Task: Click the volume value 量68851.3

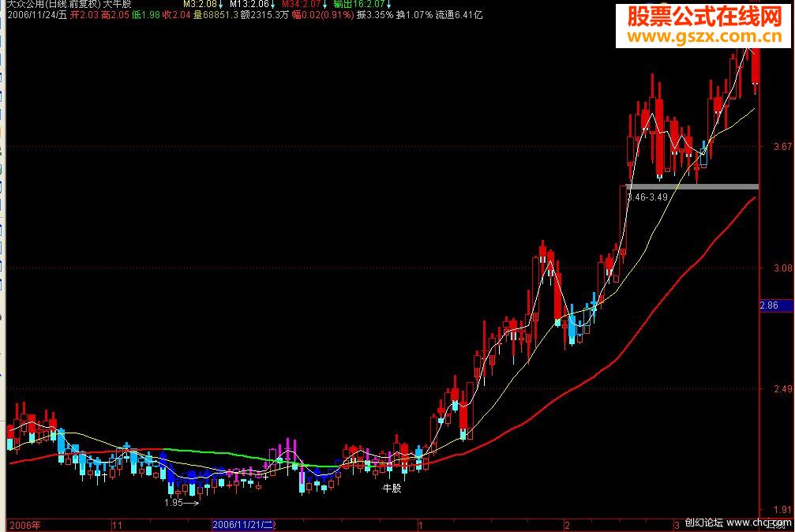Action: point(216,15)
